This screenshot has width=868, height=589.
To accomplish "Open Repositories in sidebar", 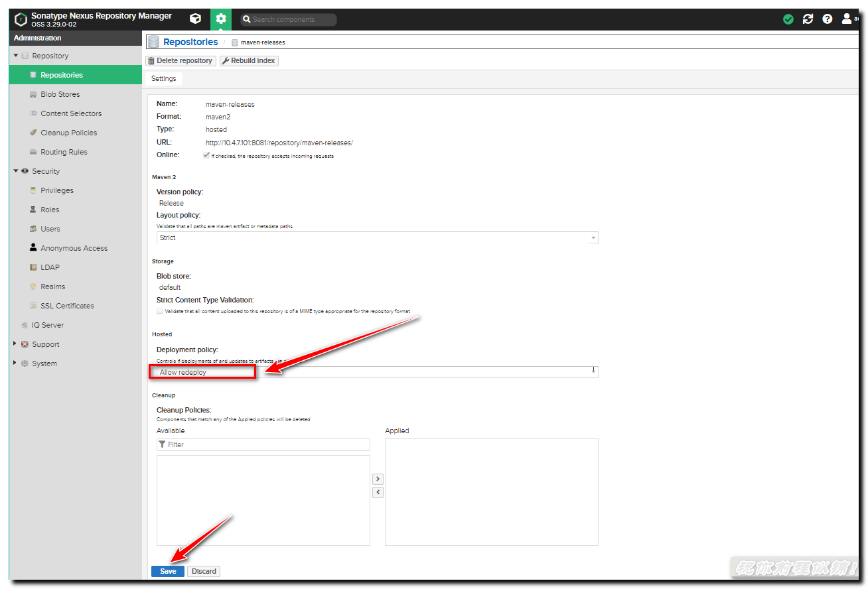I will click(76, 75).
